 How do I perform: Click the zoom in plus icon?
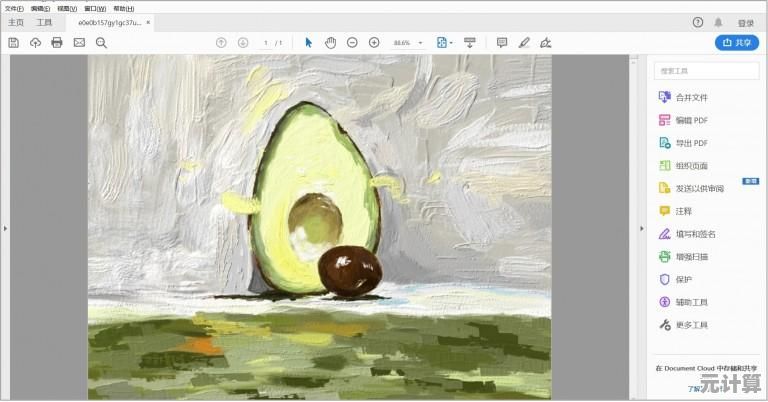click(374, 42)
